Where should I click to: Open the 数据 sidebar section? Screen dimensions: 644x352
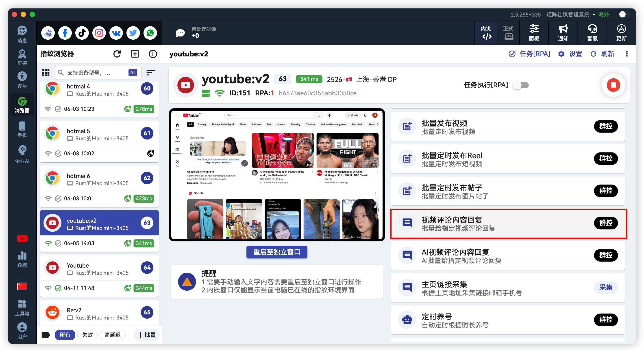[x=22, y=259]
